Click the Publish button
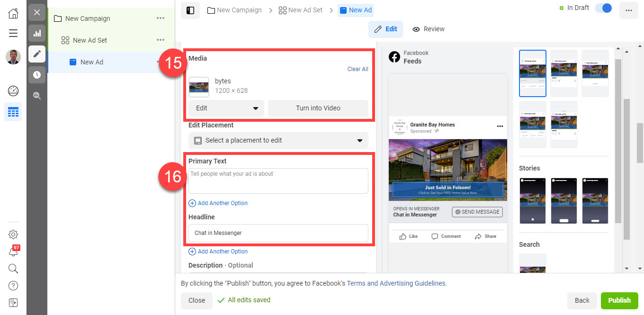The height and width of the screenshot is (315, 644). (x=619, y=300)
